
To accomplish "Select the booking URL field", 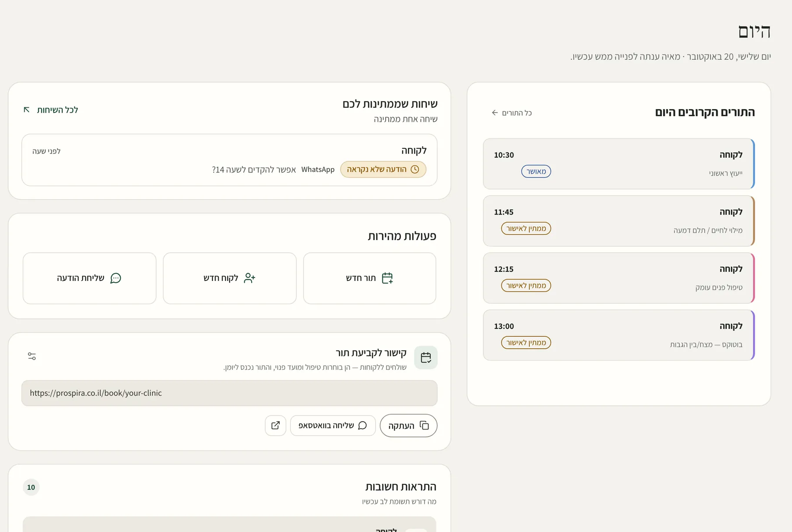I will (x=230, y=393).
